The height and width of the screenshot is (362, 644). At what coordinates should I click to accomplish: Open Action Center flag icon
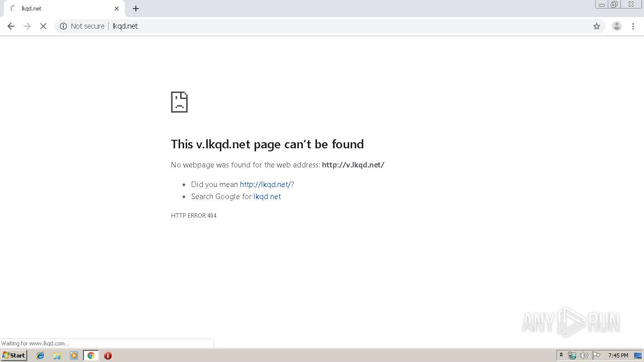(x=596, y=355)
